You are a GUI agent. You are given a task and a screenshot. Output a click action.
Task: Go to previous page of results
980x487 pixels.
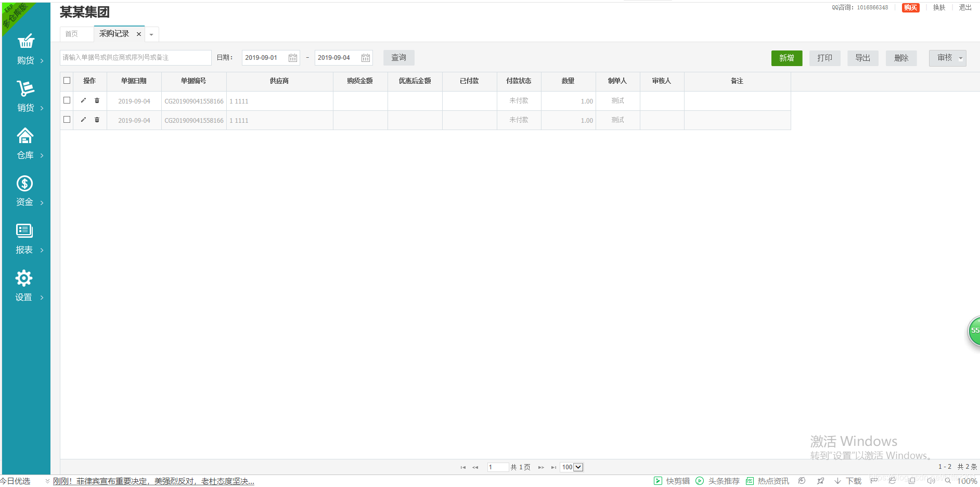point(475,467)
